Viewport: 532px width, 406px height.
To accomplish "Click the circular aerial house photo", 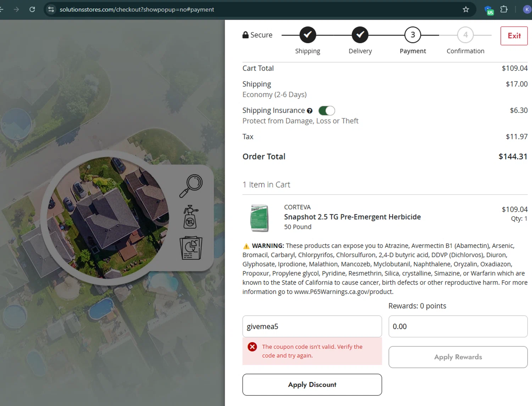I will pyautogui.click(x=108, y=218).
